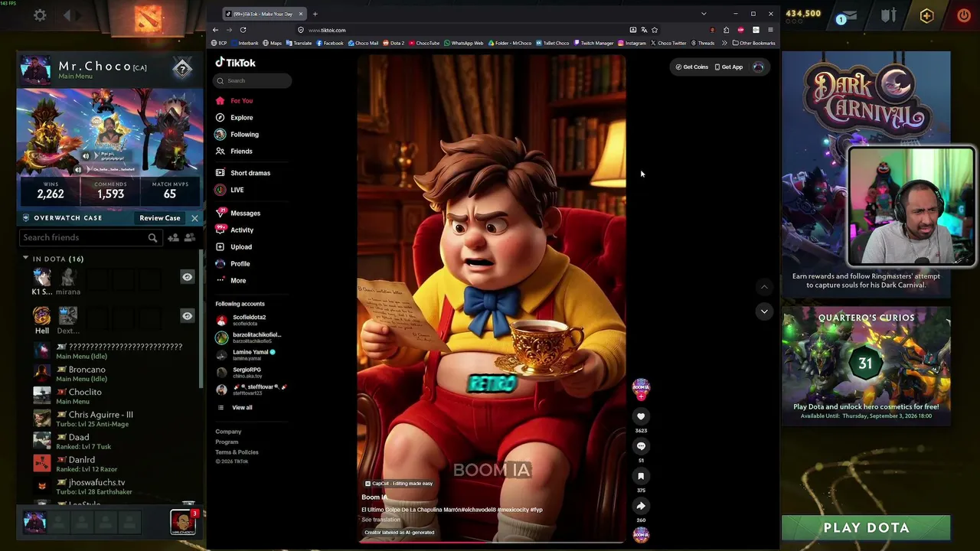
Task: Open a new browser tab
Action: tap(315, 14)
